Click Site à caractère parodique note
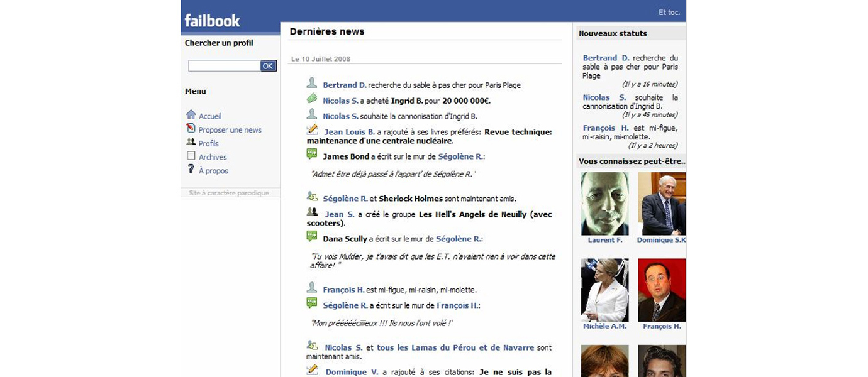This screenshot has height=377, width=868. 229,194
